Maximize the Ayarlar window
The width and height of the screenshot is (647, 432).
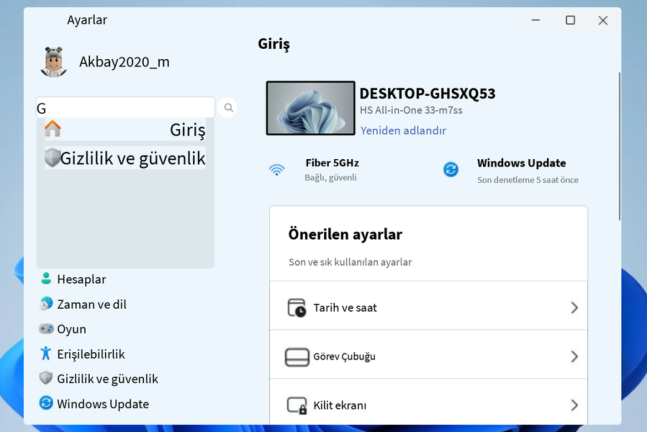570,20
